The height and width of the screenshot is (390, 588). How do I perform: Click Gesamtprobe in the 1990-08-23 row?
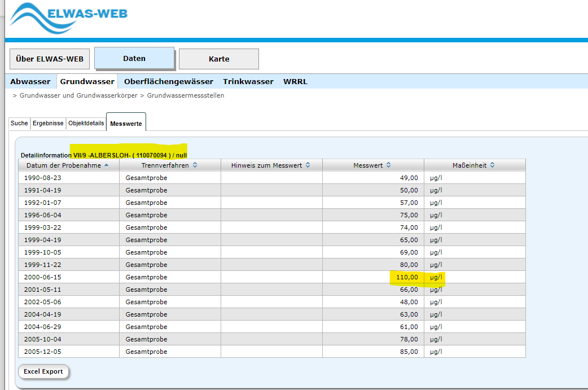point(146,178)
